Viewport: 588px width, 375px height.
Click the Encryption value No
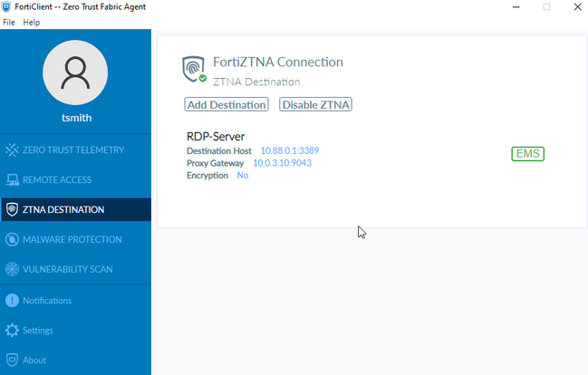click(x=243, y=175)
